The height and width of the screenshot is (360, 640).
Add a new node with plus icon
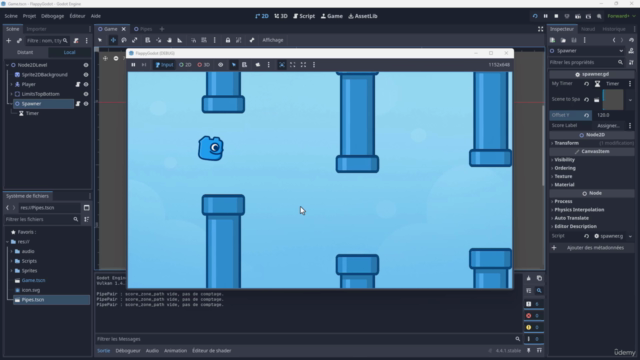8,40
